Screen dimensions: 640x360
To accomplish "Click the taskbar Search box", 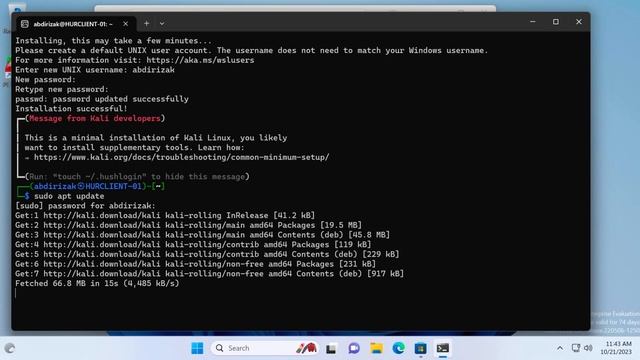I will 264,348.
